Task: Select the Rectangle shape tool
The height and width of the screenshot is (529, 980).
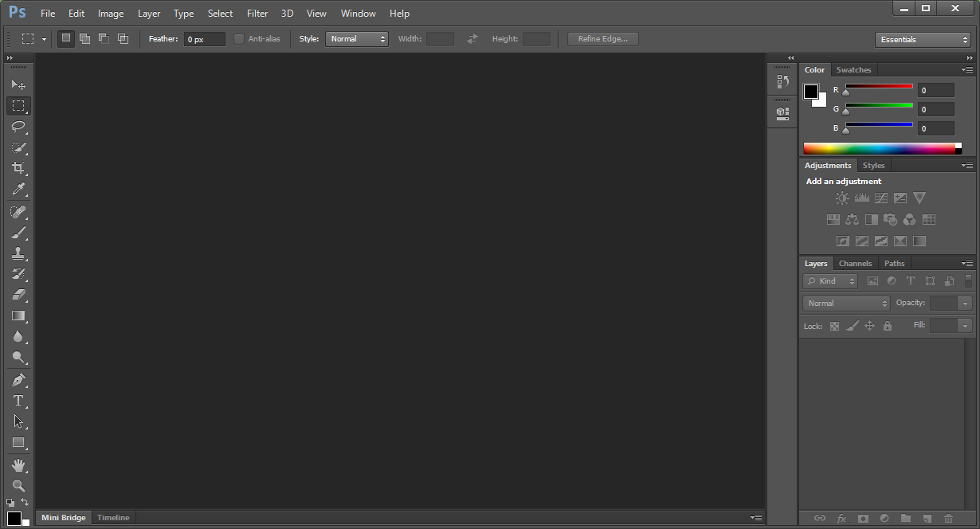Action: 18,442
